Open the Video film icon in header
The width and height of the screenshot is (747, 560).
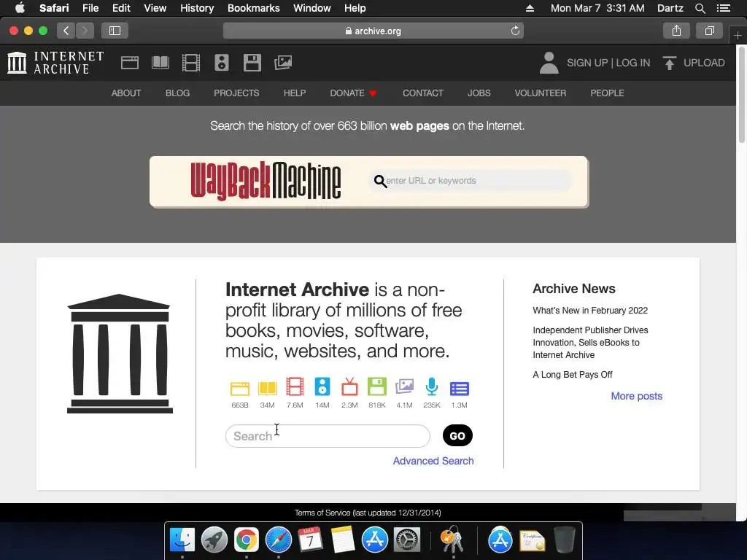[x=191, y=63]
